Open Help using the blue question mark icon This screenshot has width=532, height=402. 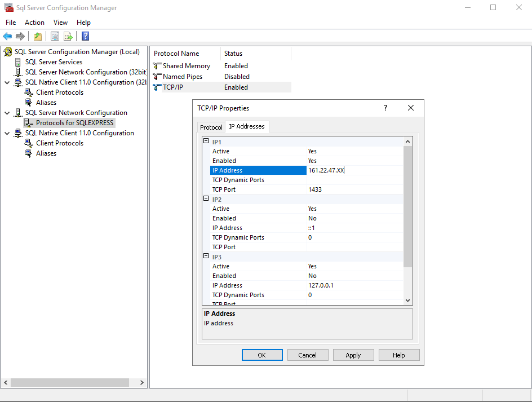click(85, 36)
